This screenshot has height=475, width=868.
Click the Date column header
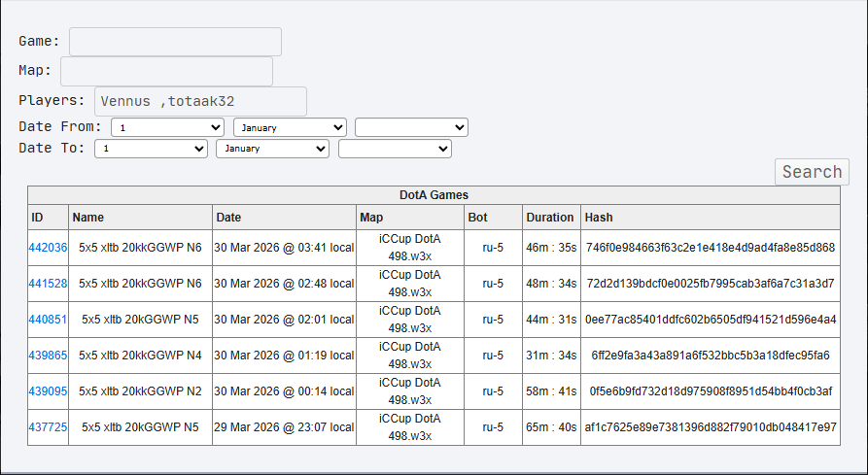click(x=228, y=218)
